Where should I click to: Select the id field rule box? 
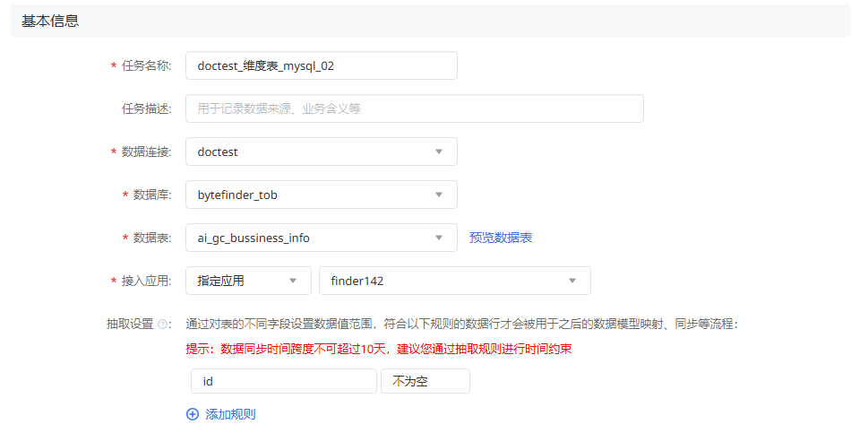tap(284, 382)
